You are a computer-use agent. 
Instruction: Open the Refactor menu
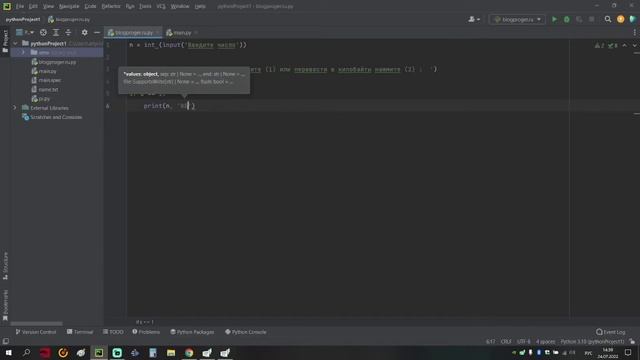point(111,6)
